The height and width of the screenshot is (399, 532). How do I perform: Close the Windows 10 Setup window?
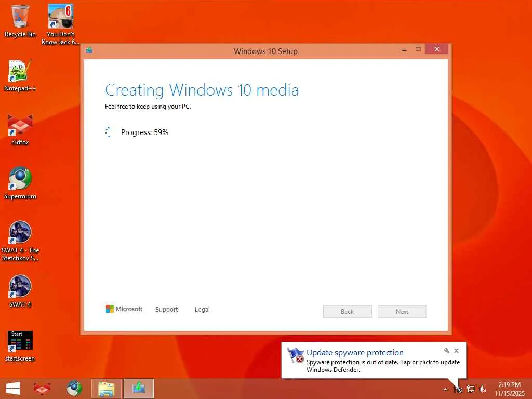point(436,49)
